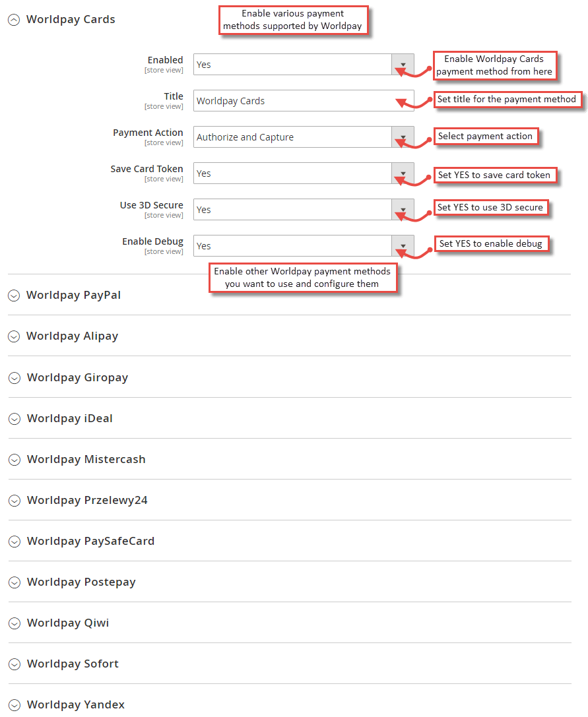Expand the Worldpay Sofort chevron icon
The height and width of the screenshot is (717, 588).
[x=15, y=664]
